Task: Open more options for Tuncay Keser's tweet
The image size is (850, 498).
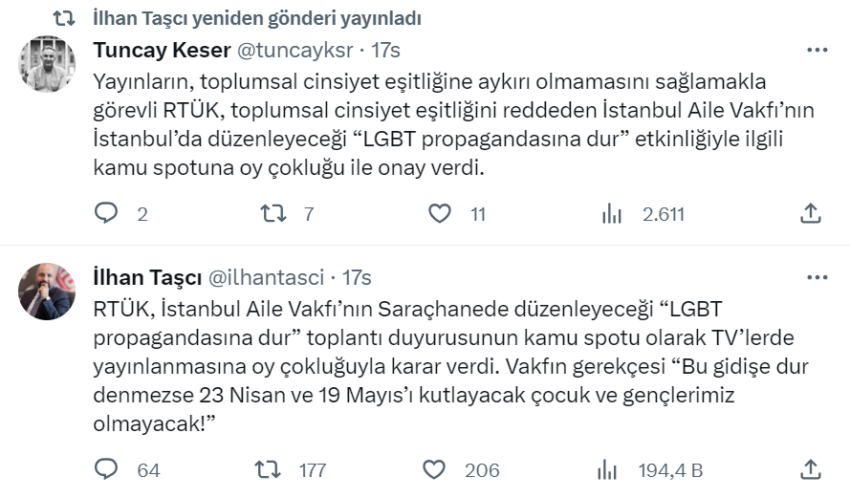Action: pos(815,49)
